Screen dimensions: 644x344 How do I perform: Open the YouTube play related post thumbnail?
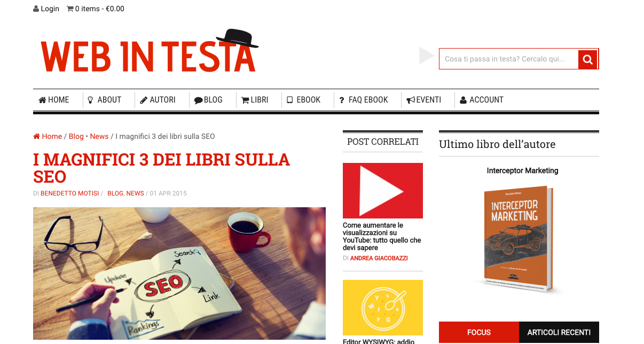pos(383,191)
